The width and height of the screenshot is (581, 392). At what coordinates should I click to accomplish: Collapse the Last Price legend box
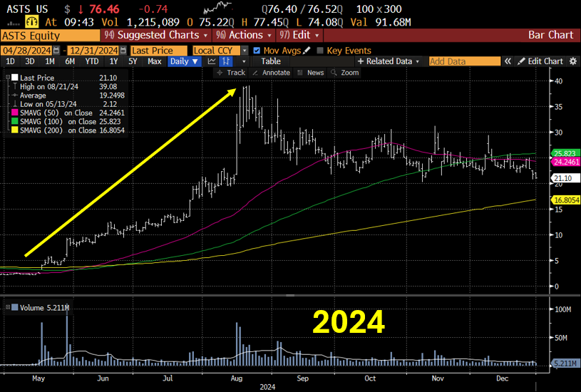coord(8,78)
